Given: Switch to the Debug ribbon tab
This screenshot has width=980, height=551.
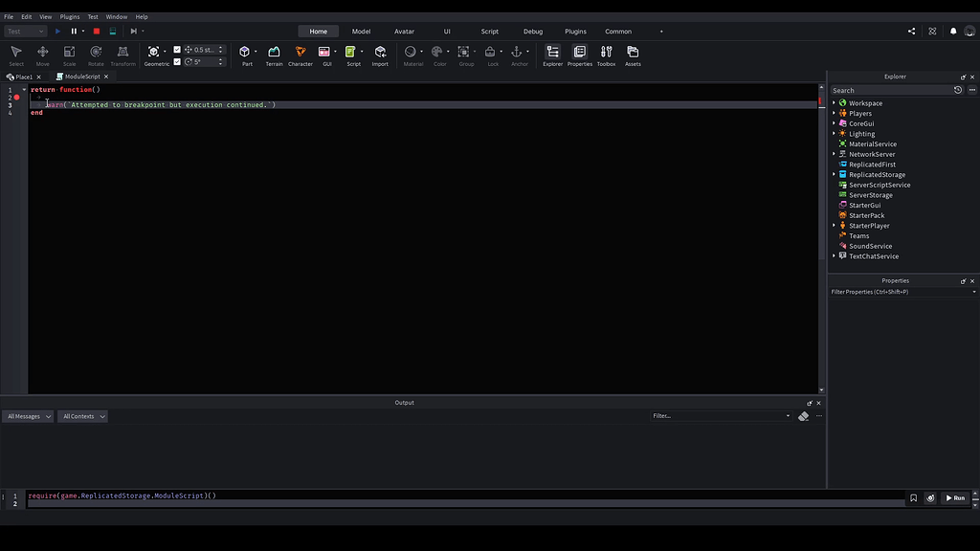Looking at the screenshot, I should coord(532,32).
